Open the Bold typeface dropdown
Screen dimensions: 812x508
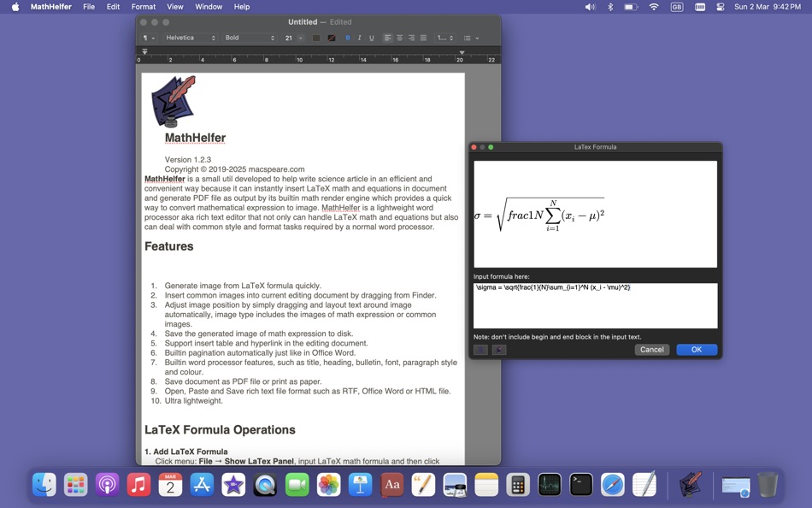(250, 38)
